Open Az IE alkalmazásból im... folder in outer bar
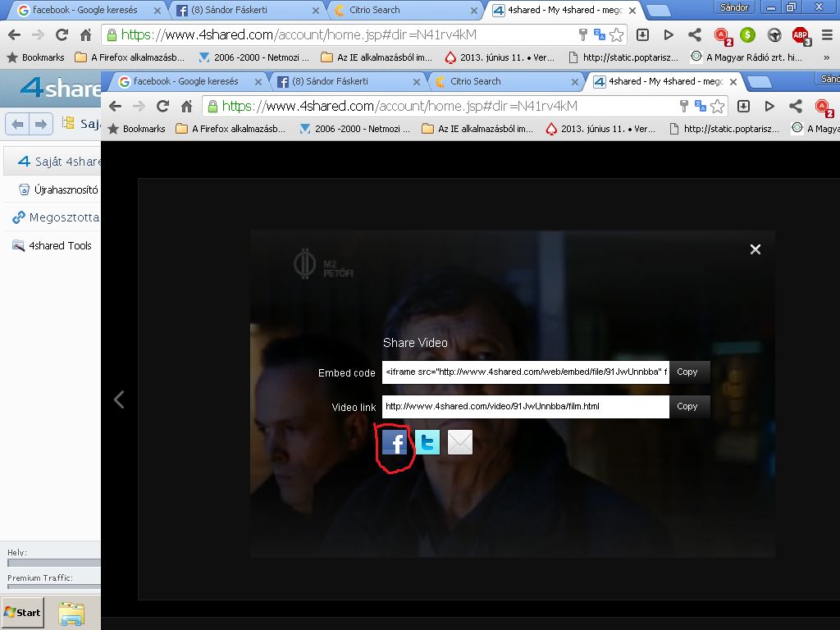The height and width of the screenshot is (630, 840). (377, 57)
